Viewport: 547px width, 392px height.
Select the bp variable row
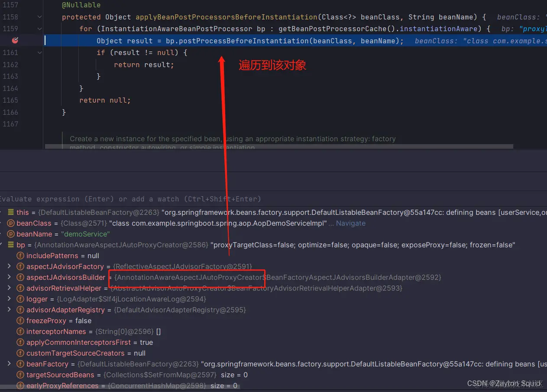click(273, 245)
